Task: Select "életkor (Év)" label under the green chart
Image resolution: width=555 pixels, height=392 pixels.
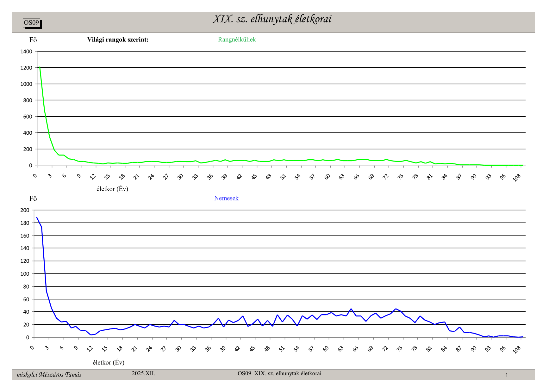Action: pyautogui.click(x=112, y=189)
